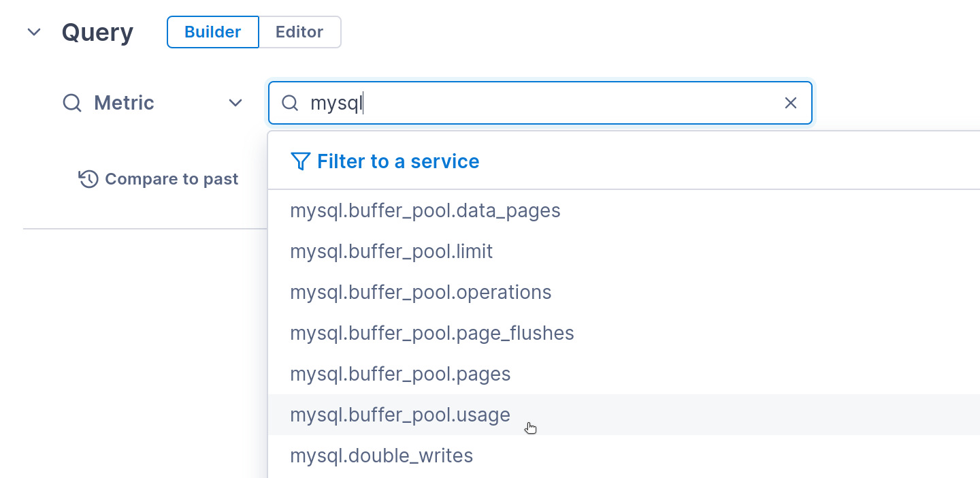Switch to the Editor tab

(x=299, y=32)
